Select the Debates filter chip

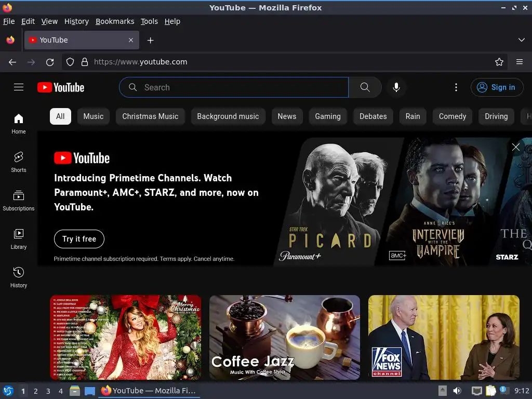(x=373, y=116)
